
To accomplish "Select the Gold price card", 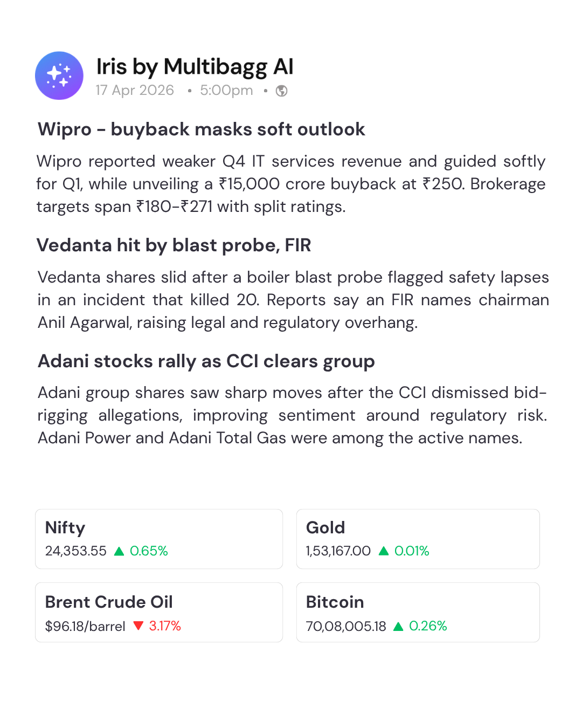I will [x=418, y=539].
